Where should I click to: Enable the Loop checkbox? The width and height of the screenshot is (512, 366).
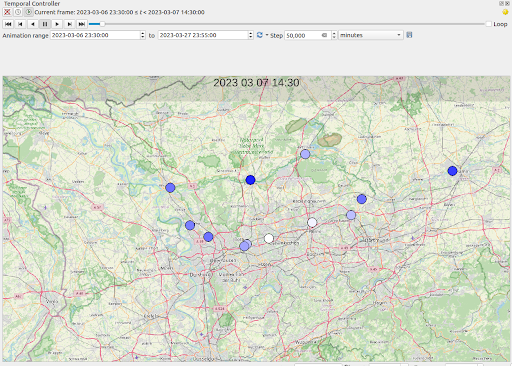[x=489, y=24]
